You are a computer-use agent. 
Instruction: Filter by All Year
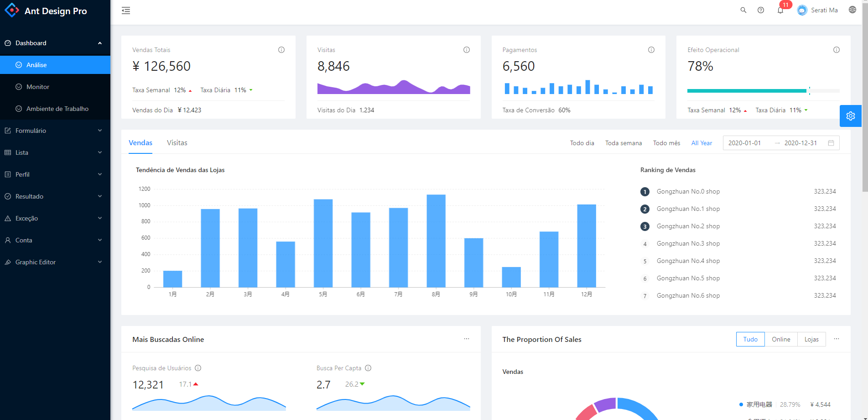point(702,143)
